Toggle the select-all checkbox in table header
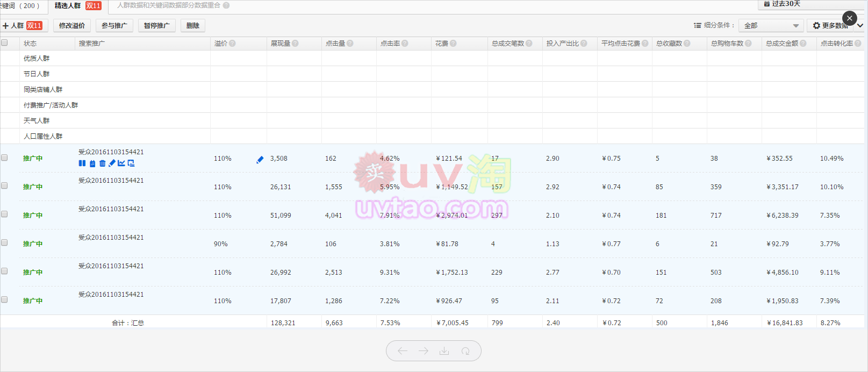 coord(4,42)
